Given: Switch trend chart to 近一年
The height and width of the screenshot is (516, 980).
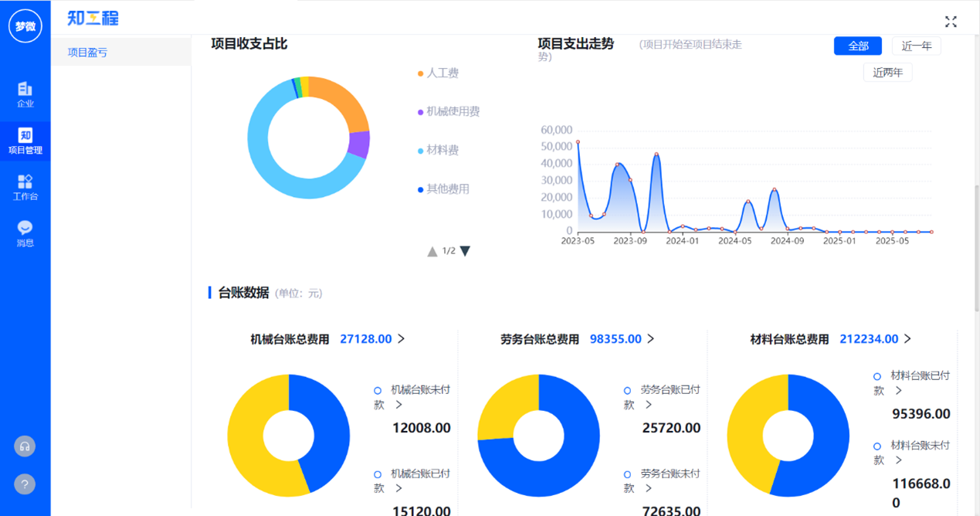Looking at the screenshot, I should coord(916,46).
